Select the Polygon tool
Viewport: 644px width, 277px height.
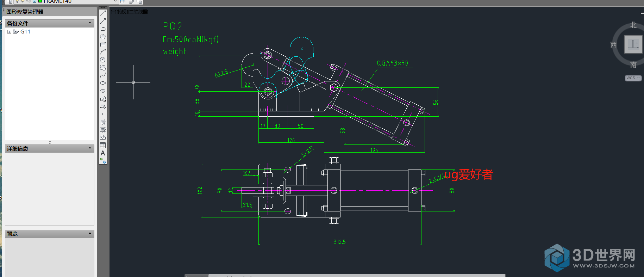pos(103,37)
